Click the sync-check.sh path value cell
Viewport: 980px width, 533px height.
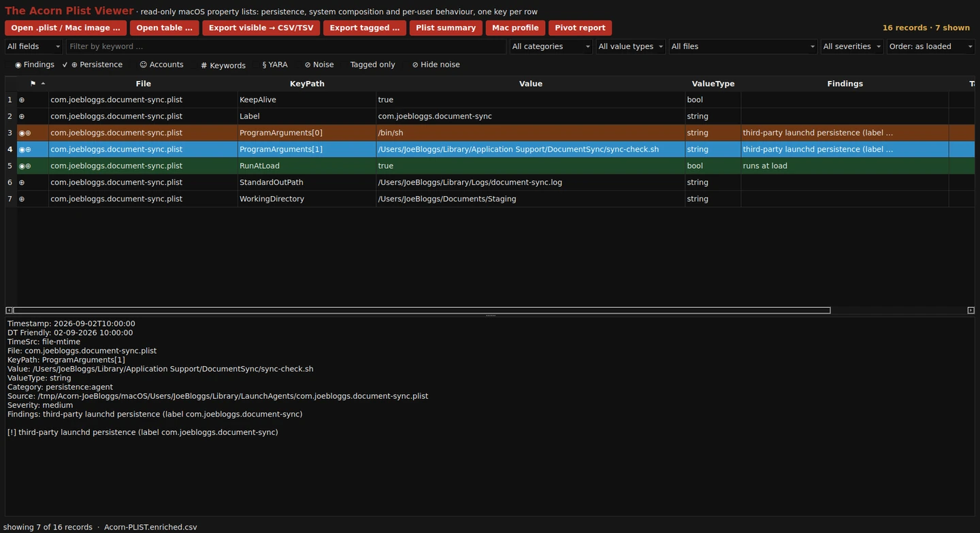531,150
